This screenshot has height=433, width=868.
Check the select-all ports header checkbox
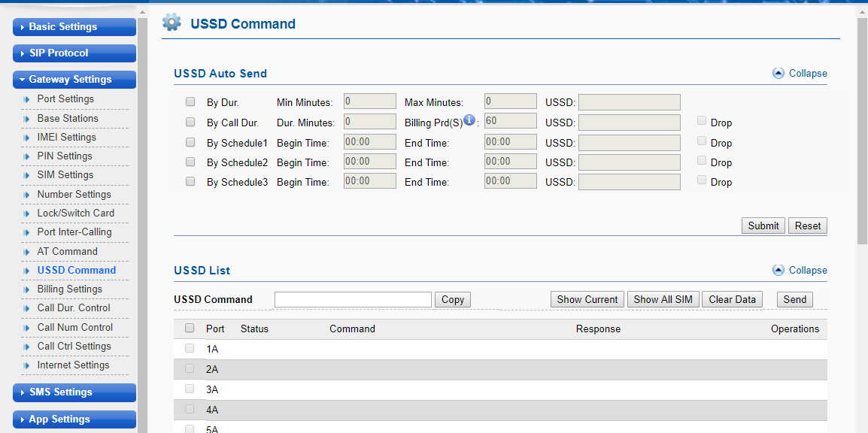click(x=190, y=328)
